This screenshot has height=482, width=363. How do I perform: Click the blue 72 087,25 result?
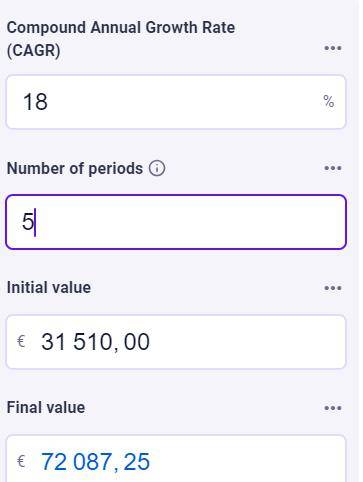95,462
